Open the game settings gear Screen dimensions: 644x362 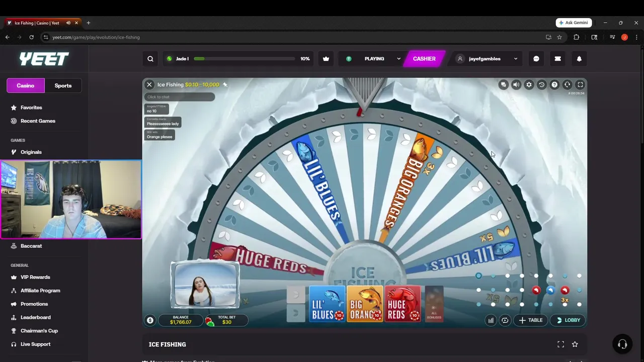(529, 85)
